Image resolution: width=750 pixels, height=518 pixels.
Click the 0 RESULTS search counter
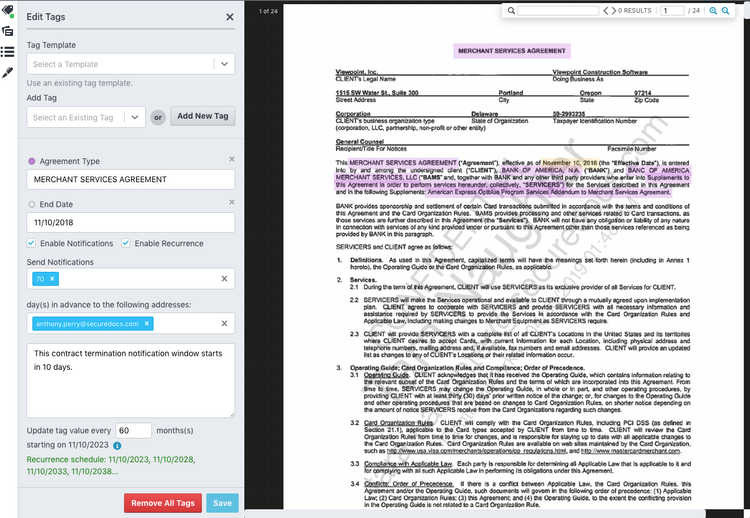(635, 11)
